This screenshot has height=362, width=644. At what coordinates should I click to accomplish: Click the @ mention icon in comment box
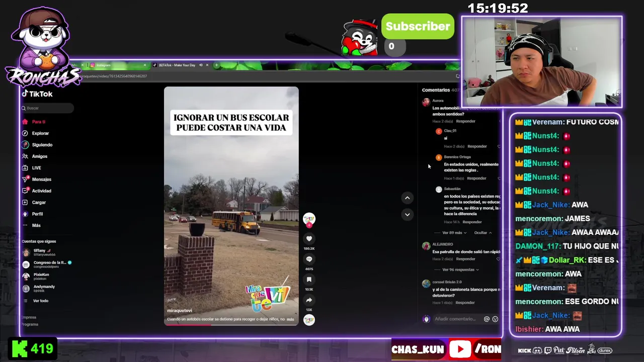[487, 319]
